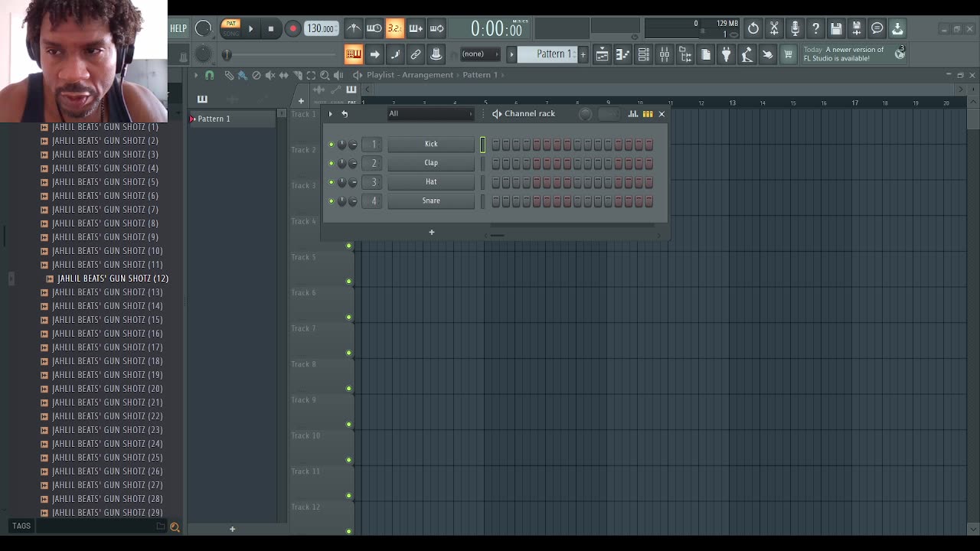
Task: Stop playback with the stop button
Action: pyautogui.click(x=270, y=29)
